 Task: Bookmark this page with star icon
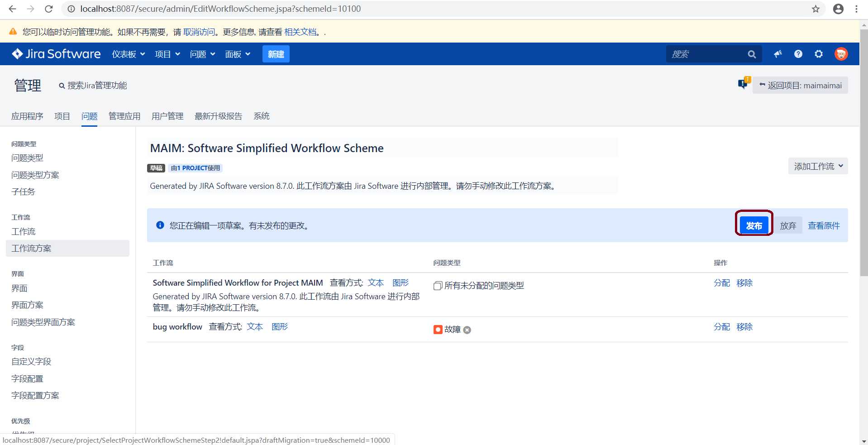point(816,9)
